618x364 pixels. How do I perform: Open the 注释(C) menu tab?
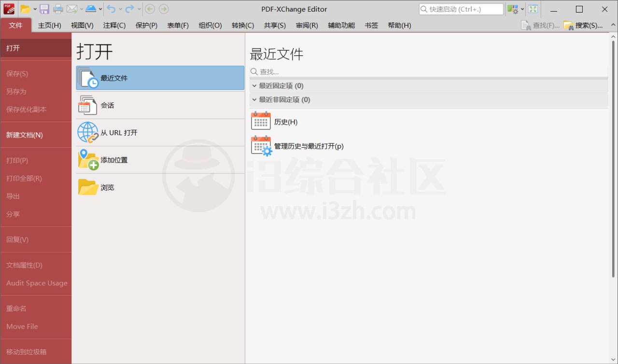pyautogui.click(x=114, y=25)
